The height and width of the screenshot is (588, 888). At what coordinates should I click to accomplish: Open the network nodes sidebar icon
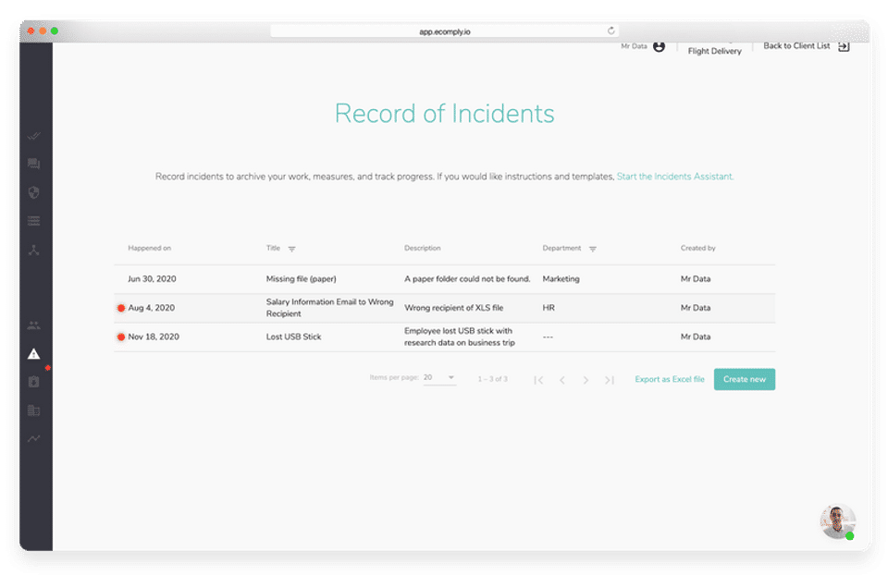(34, 251)
